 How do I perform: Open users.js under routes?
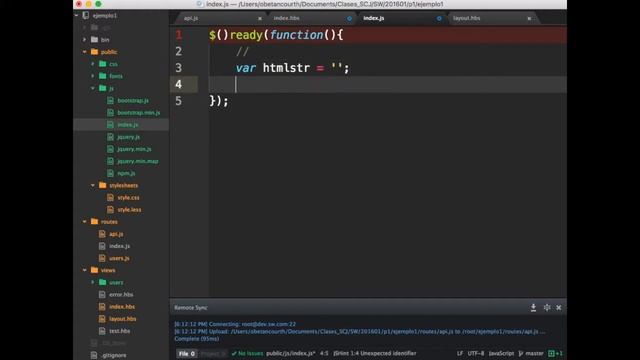coord(119,258)
